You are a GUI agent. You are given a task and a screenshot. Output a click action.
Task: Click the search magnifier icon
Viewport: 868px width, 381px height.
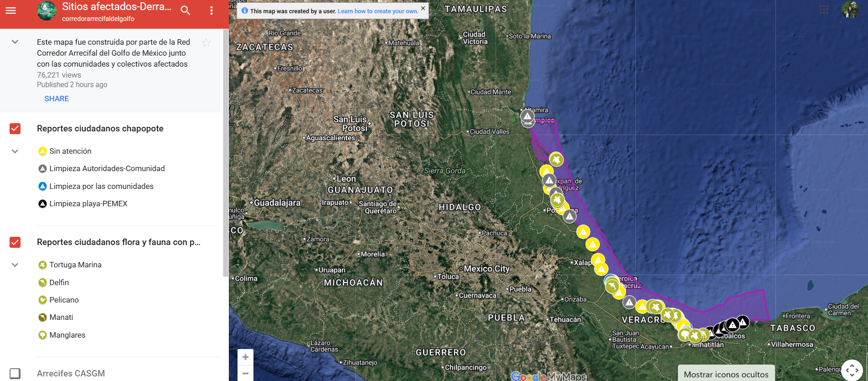click(x=185, y=10)
